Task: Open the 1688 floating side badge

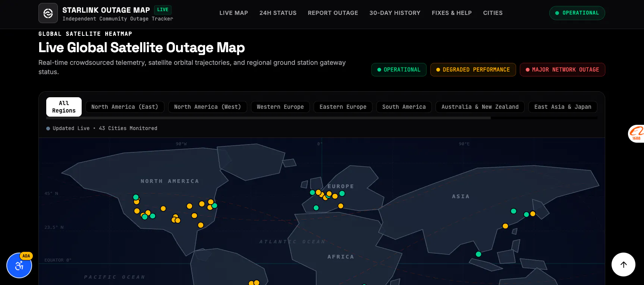Action: [x=636, y=134]
